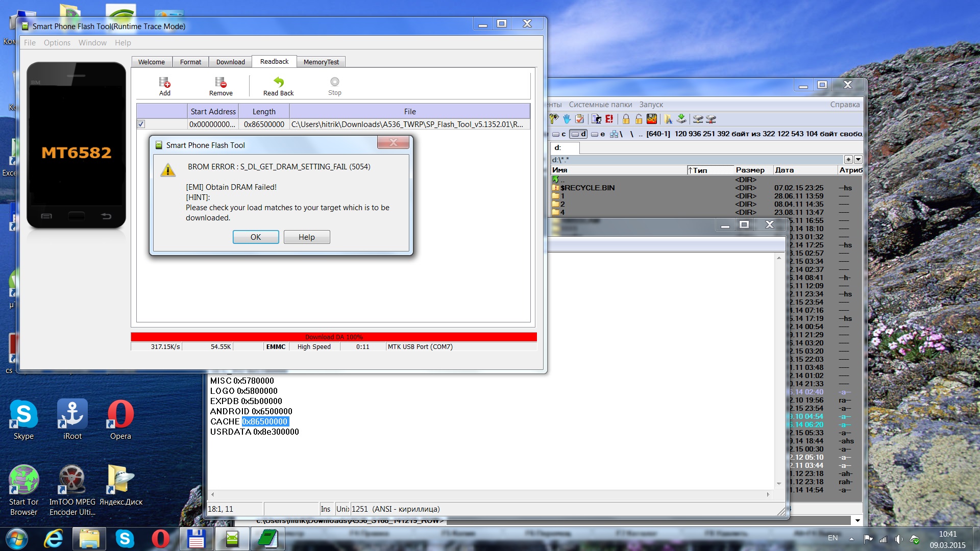Switch to drive e button
980x551 pixels.
(598, 134)
